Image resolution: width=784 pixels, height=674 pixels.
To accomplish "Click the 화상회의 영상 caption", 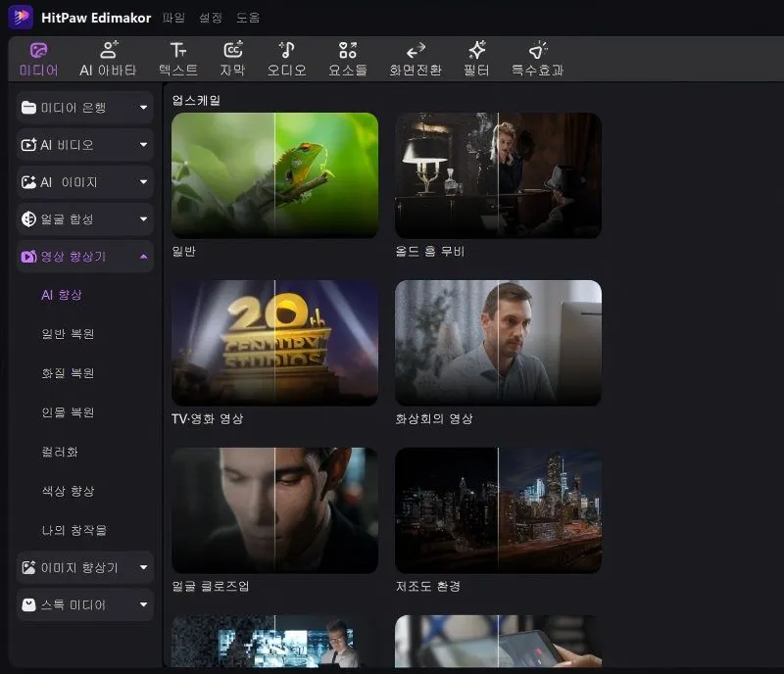I will coord(433,418).
